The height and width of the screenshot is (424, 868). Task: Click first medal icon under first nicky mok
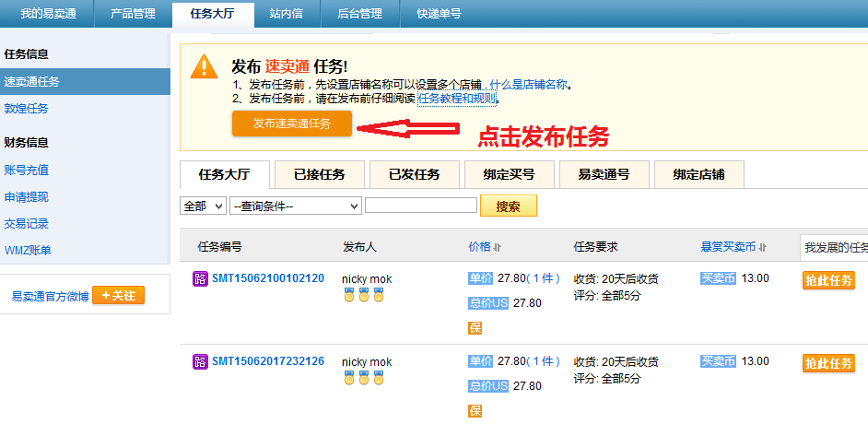click(349, 295)
